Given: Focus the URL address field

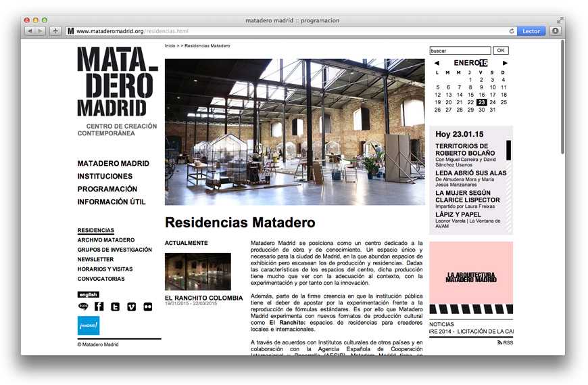Looking at the screenshot, I should pyautogui.click(x=291, y=31).
